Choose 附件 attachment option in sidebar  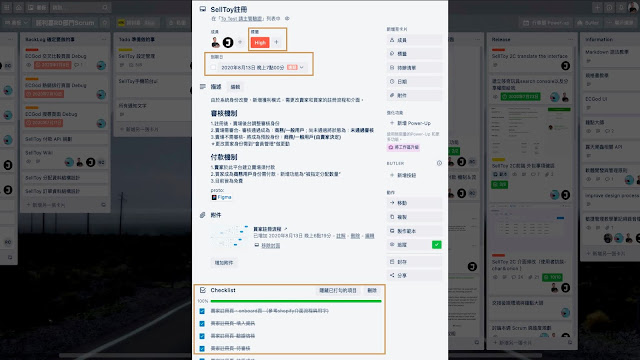414,96
